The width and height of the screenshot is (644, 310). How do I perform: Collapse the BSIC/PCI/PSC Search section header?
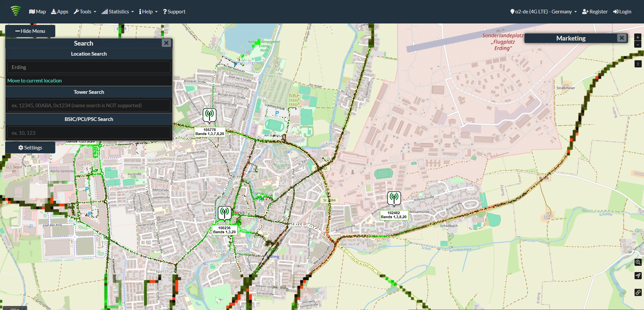89,119
